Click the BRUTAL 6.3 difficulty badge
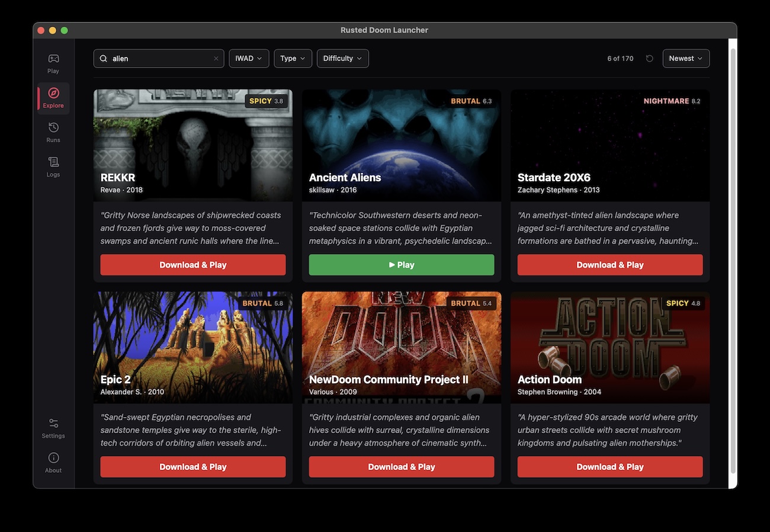This screenshot has width=770, height=532. [x=471, y=101]
